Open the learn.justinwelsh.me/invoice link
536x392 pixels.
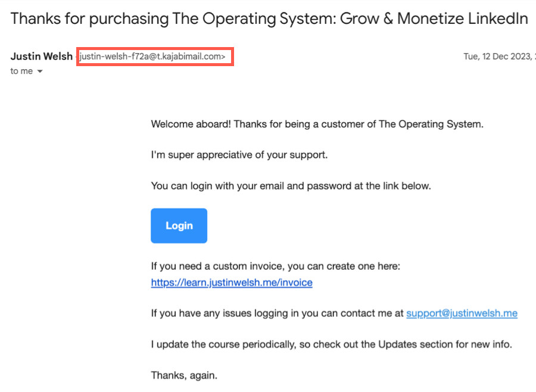pyautogui.click(x=232, y=282)
